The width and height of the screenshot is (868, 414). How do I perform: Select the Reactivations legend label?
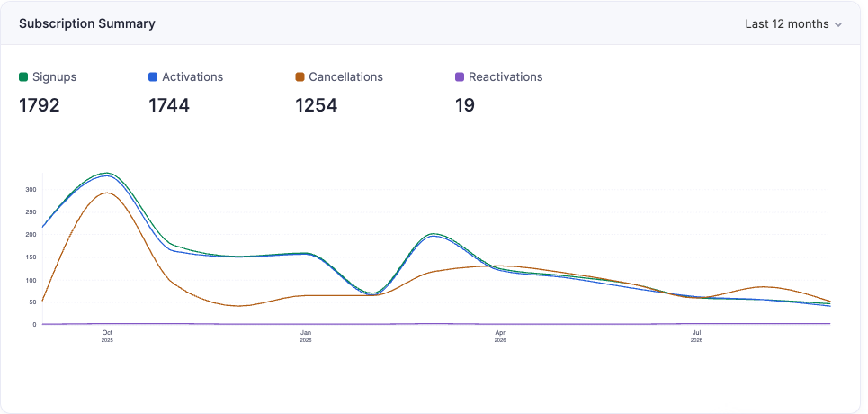point(506,77)
